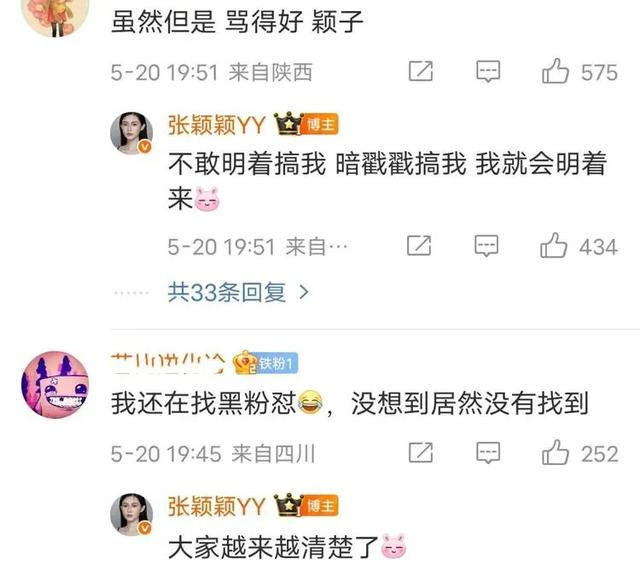Tap the top commenter's cartoon avatar
Viewport: 640px width, 582px height.
click(x=55, y=16)
